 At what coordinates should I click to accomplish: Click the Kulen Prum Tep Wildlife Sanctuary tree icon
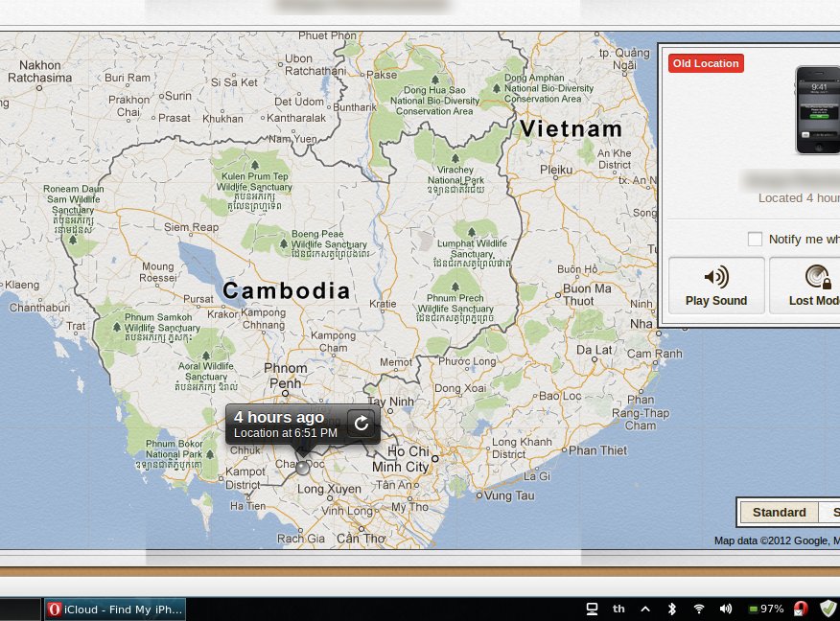[255, 164]
